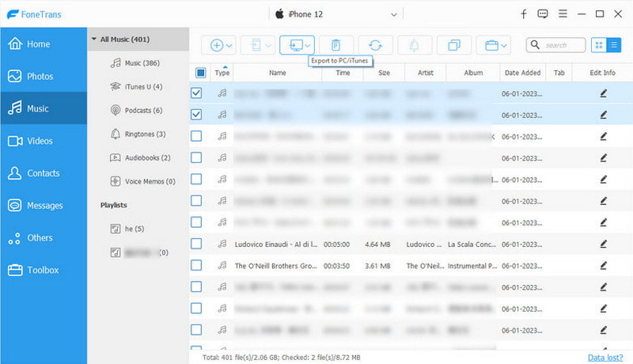Click the ringtone bell toolbar icon
Screen dimensions: 633x364
415,45
